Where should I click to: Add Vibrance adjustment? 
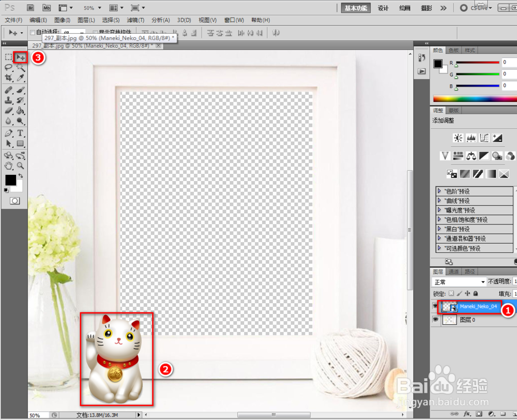[x=445, y=156]
